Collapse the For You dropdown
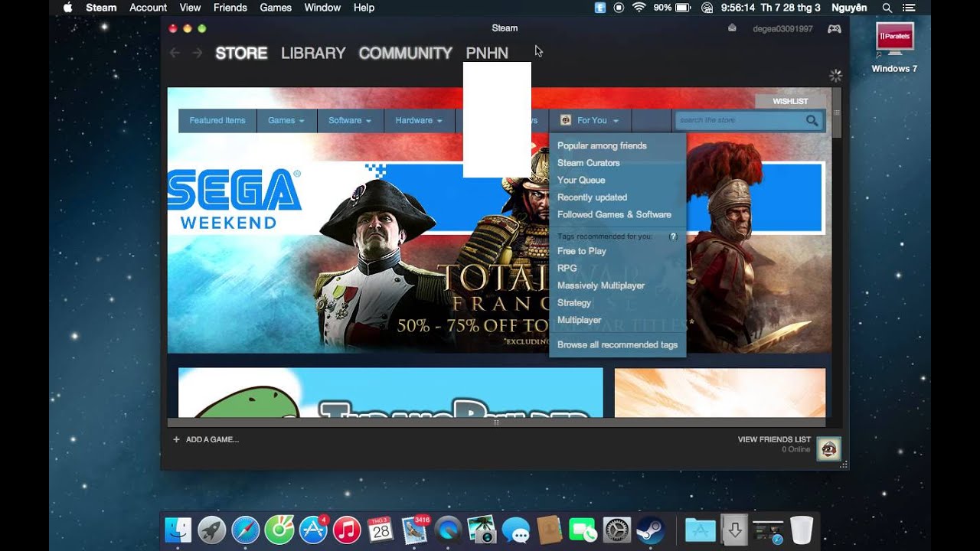Image resolution: width=980 pixels, height=551 pixels. (x=590, y=120)
